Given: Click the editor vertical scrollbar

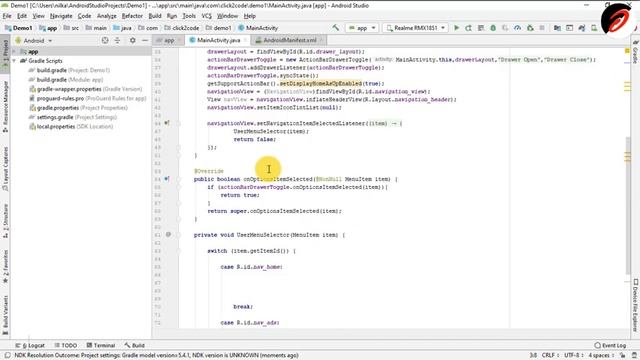Looking at the screenshot, I should 628,206.
